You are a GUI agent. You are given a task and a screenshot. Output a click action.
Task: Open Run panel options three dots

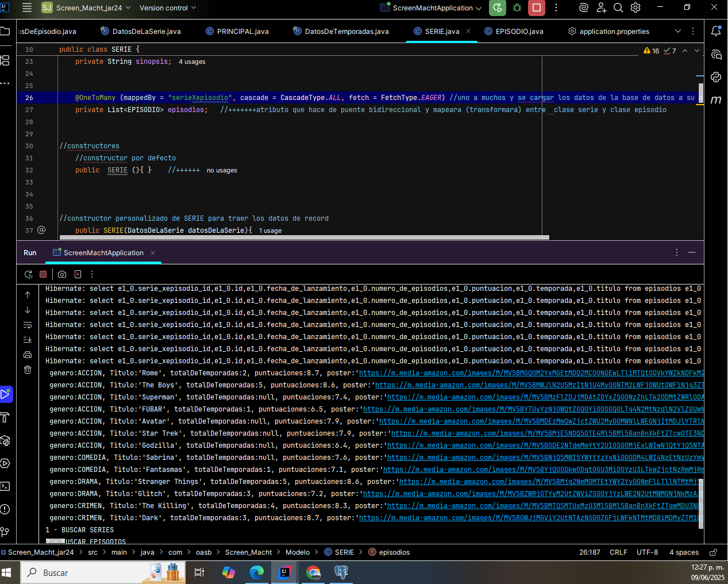click(x=677, y=252)
